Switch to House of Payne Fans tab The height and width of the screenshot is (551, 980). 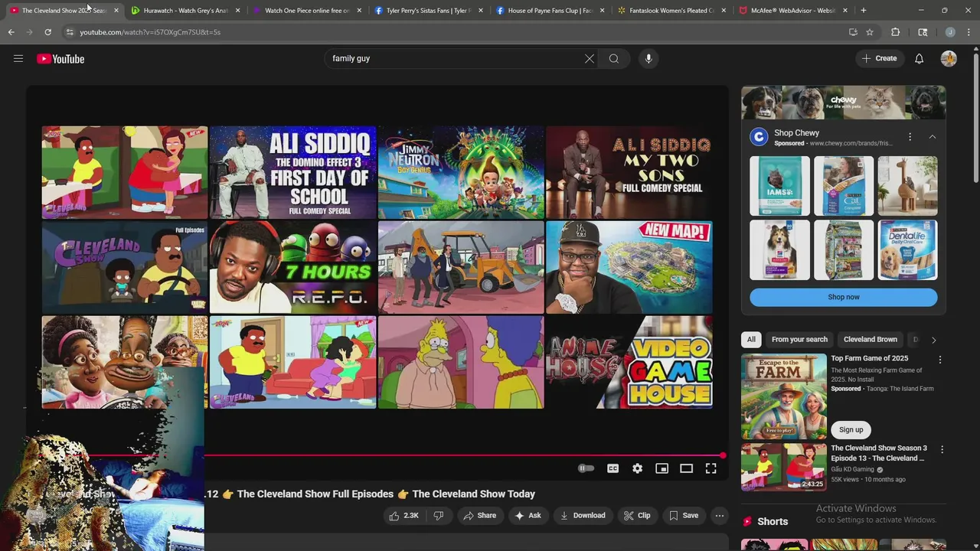tap(550, 11)
